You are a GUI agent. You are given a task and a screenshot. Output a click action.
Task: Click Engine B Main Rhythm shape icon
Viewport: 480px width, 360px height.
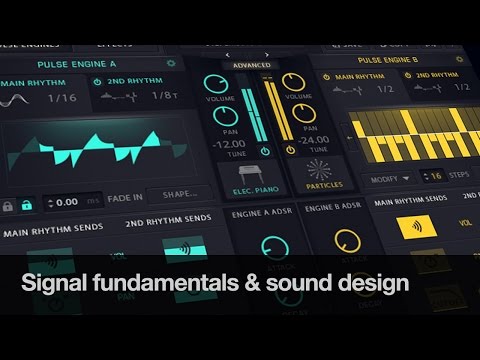(x=348, y=90)
